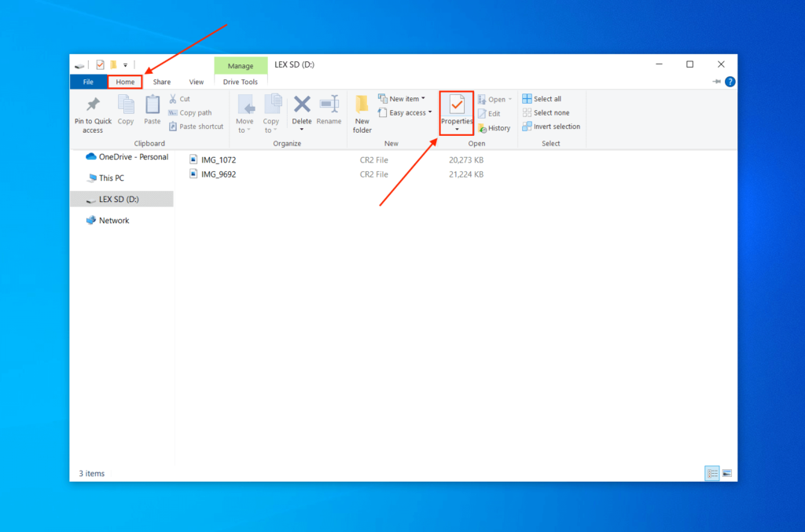
Task: Click the Cut icon
Action: pos(181,98)
